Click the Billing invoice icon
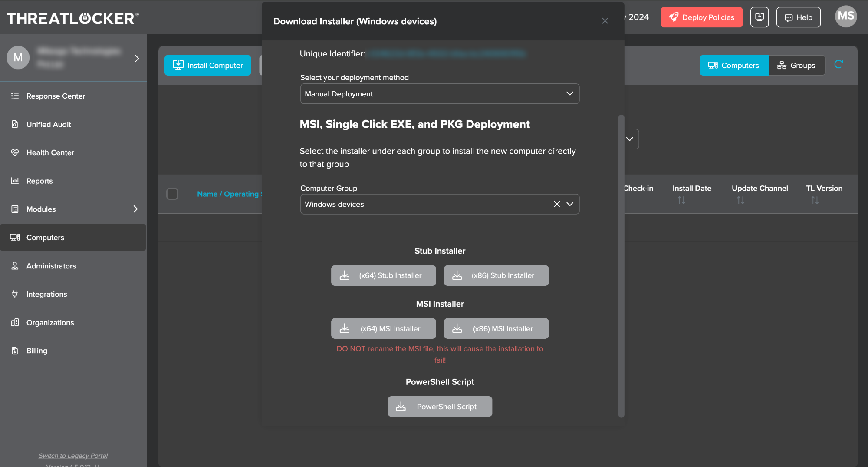 coord(15,351)
